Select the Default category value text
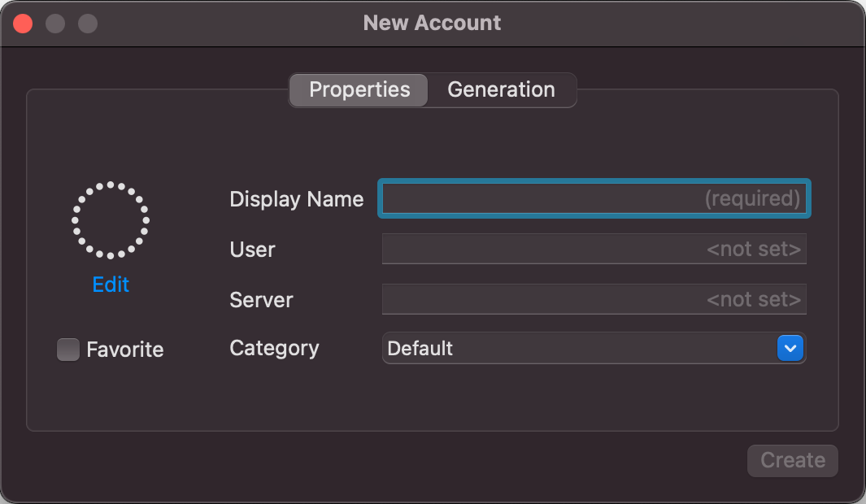The height and width of the screenshot is (504, 866). [x=420, y=348]
